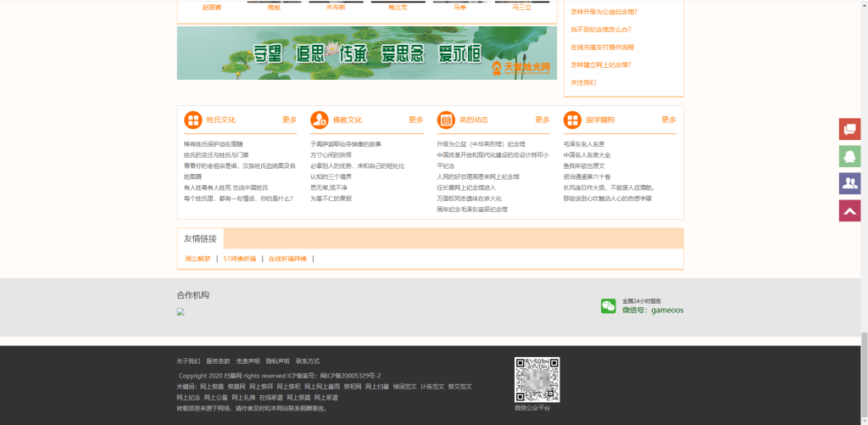Open the 51拜佛祈福 friendly link
The height and width of the screenshot is (425, 868).
(x=240, y=259)
